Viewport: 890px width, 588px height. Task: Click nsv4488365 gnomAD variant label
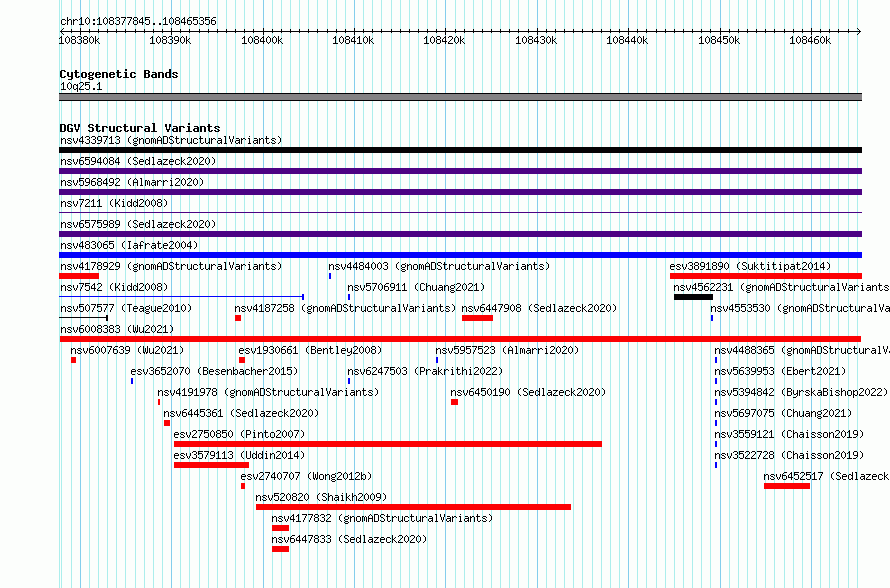click(x=801, y=350)
